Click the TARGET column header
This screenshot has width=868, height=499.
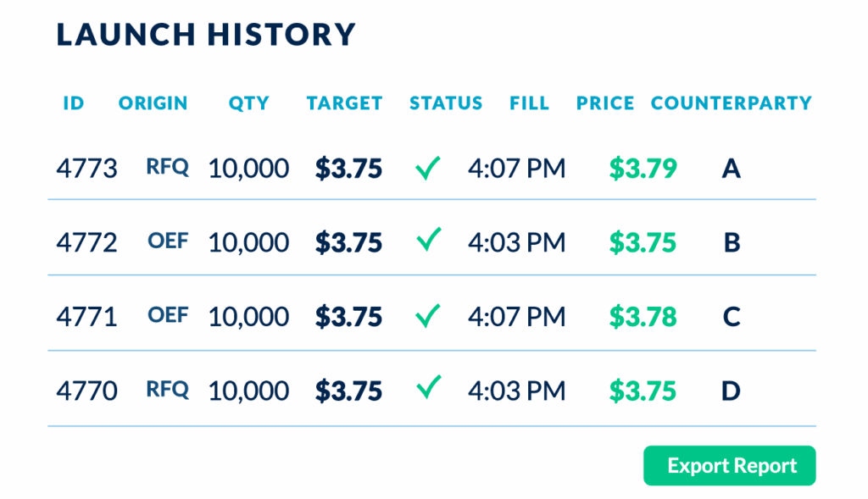pos(344,103)
